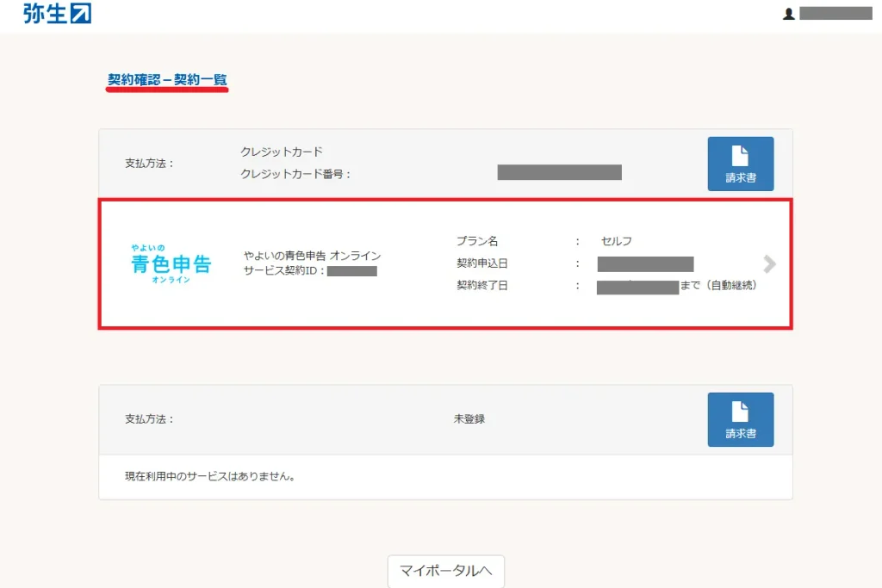The image size is (882, 588).
Task: Open 請求書 for the credit card payment
Action: coord(740,164)
